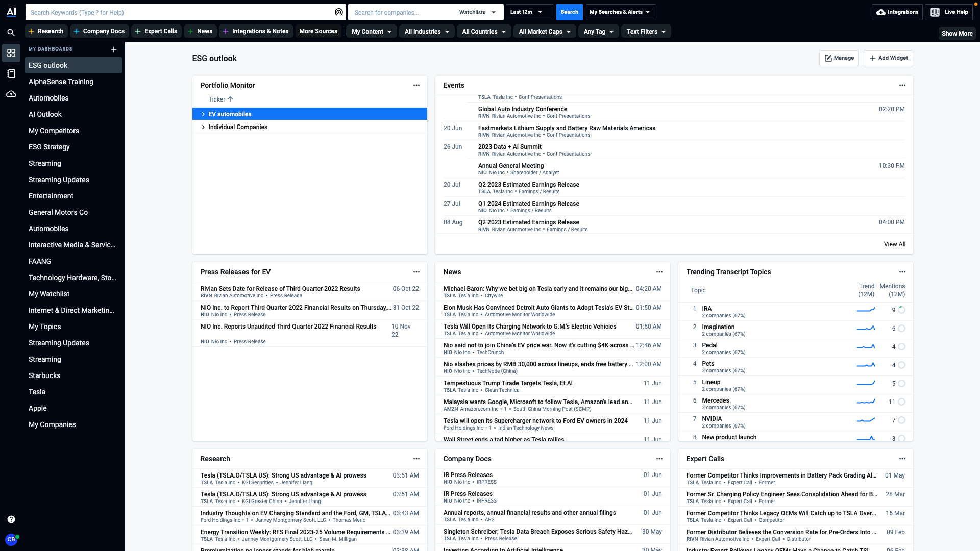
Task: Click the Integrations cloud button
Action: click(x=897, y=12)
